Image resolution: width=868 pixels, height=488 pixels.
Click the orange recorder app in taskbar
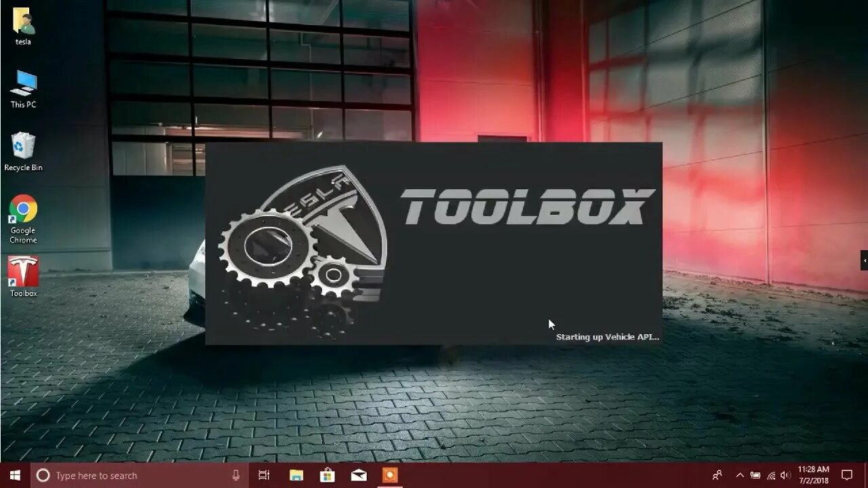[390, 475]
